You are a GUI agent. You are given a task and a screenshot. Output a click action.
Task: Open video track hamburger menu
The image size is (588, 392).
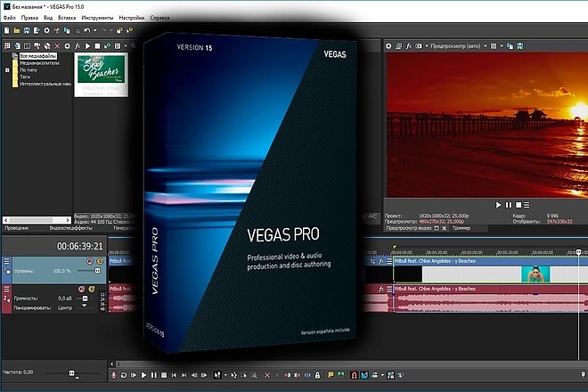click(6, 261)
